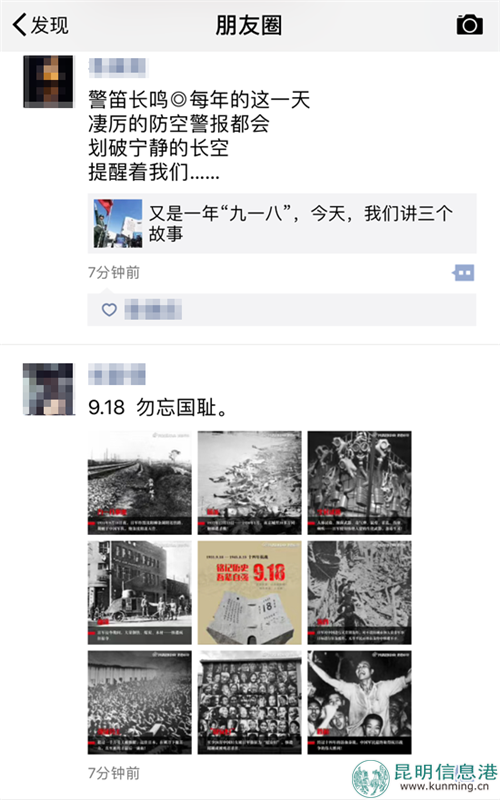Image resolution: width=500 pixels, height=800 pixels.
Task: View the wall of portraits photo
Action: [249, 702]
